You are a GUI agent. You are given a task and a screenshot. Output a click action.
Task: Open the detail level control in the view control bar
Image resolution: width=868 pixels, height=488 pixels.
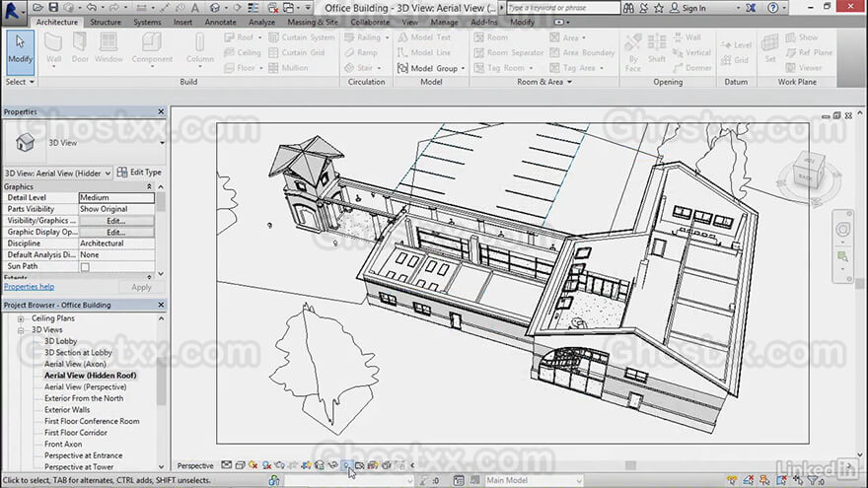[x=227, y=465]
